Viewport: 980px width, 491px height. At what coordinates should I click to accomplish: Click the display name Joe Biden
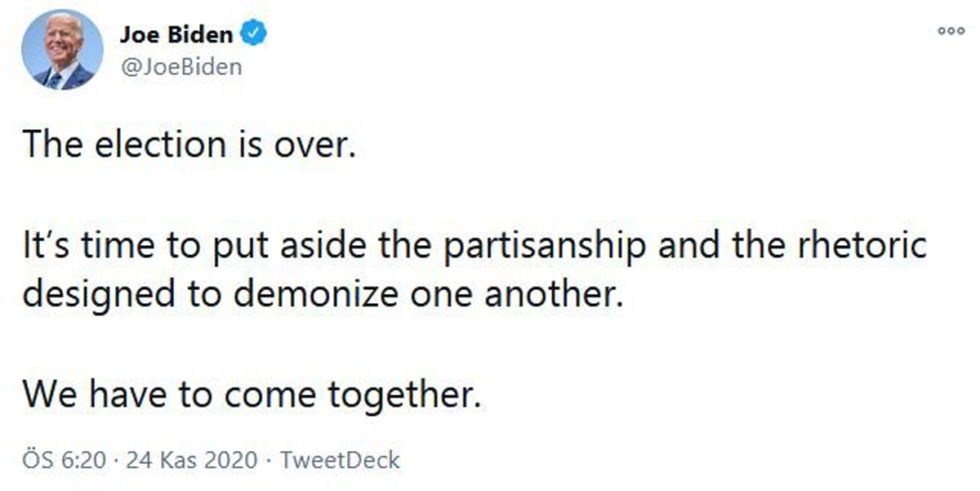[x=176, y=35]
